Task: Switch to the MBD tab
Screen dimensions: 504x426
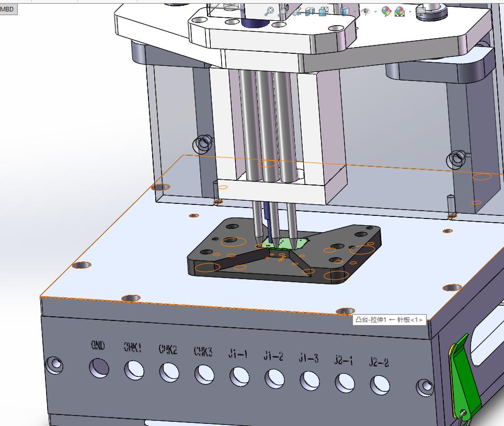Action: click(x=7, y=9)
